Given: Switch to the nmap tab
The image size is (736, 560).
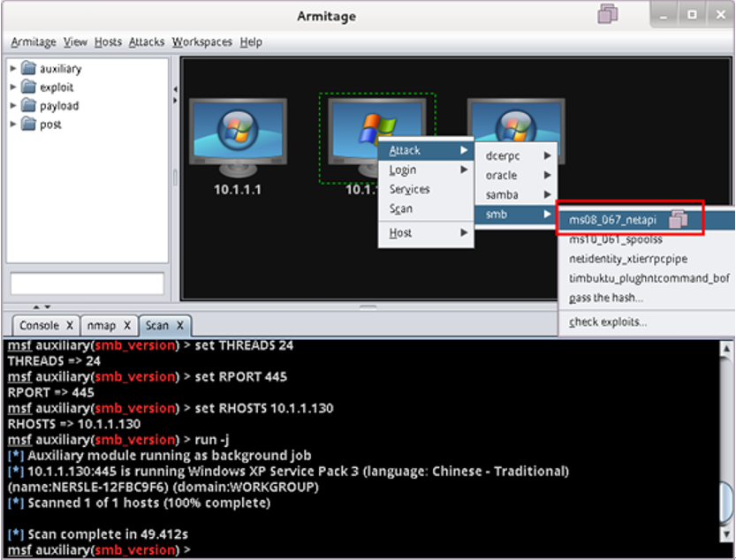Looking at the screenshot, I should pyautogui.click(x=102, y=325).
